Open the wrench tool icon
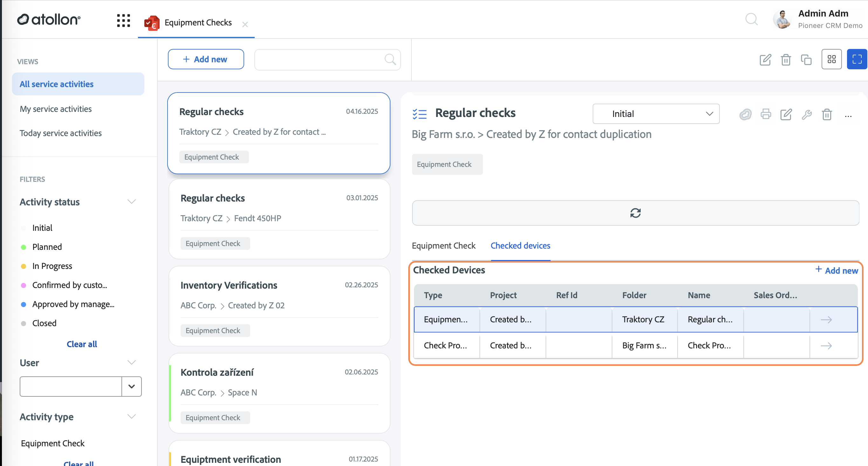 806,114
